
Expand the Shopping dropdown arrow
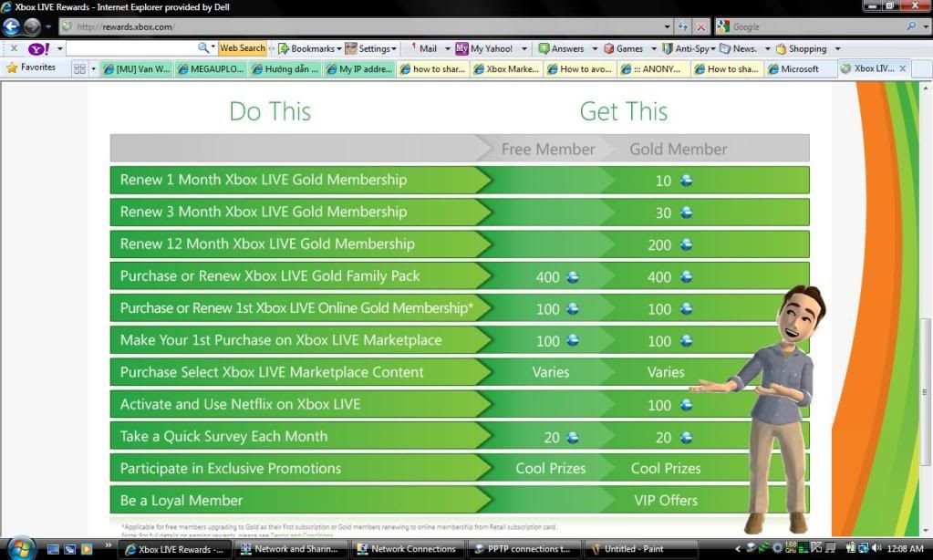[837, 49]
